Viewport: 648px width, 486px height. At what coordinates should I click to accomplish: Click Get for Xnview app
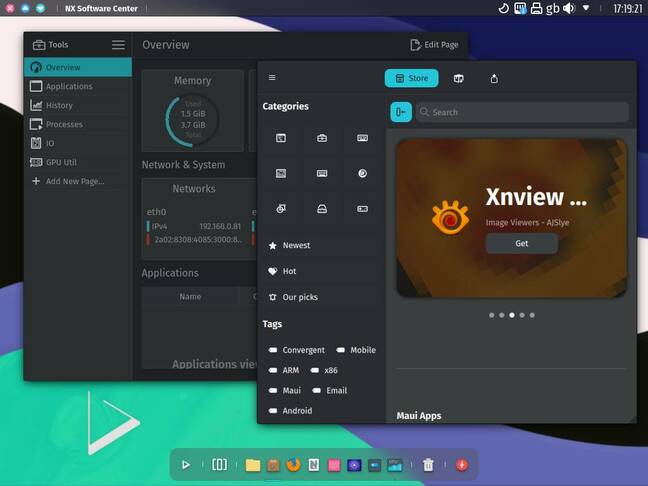[x=522, y=243]
